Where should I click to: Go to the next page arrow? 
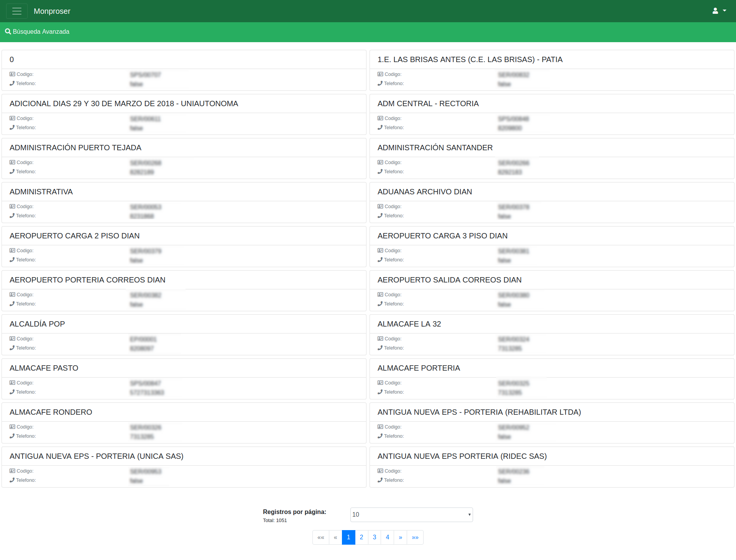click(400, 537)
